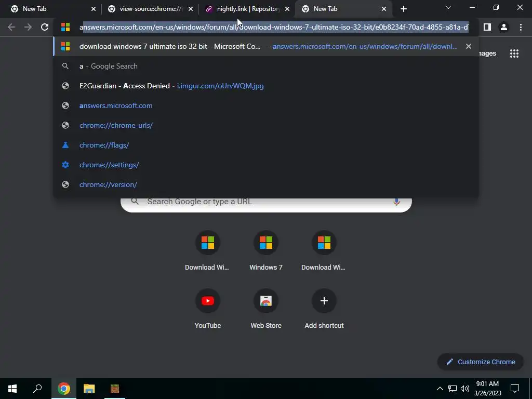
Task: Start voice search with the microphone icon
Action: pyautogui.click(x=396, y=202)
